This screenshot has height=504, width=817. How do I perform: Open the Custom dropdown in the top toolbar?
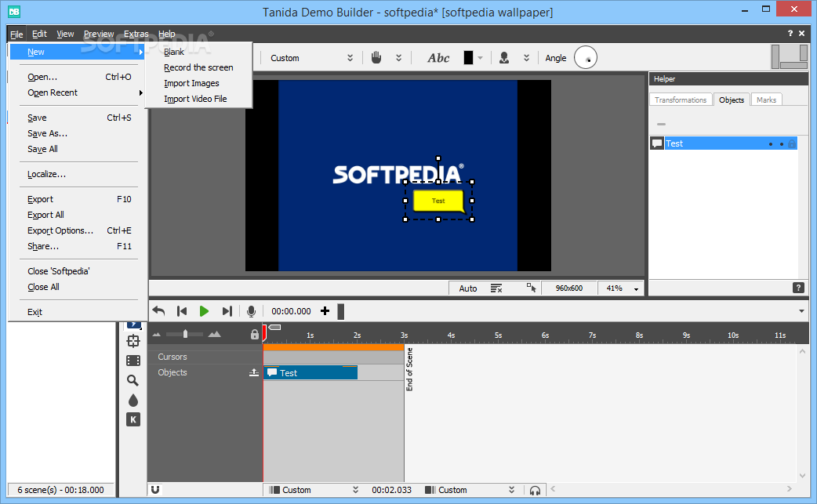pyautogui.click(x=311, y=58)
